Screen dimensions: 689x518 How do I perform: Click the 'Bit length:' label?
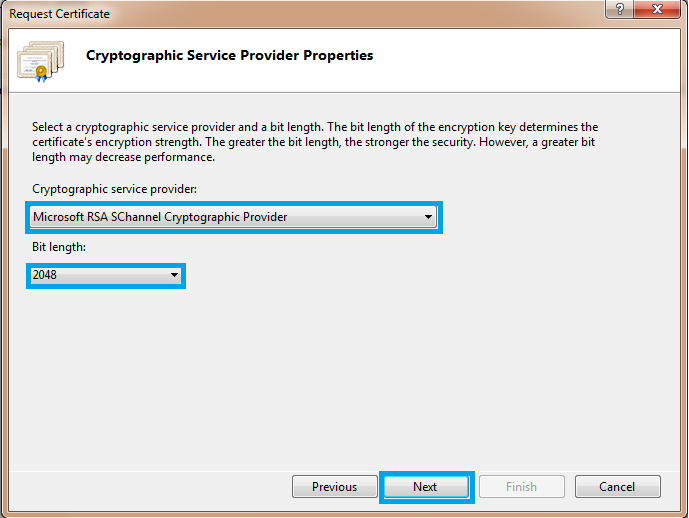(59, 247)
